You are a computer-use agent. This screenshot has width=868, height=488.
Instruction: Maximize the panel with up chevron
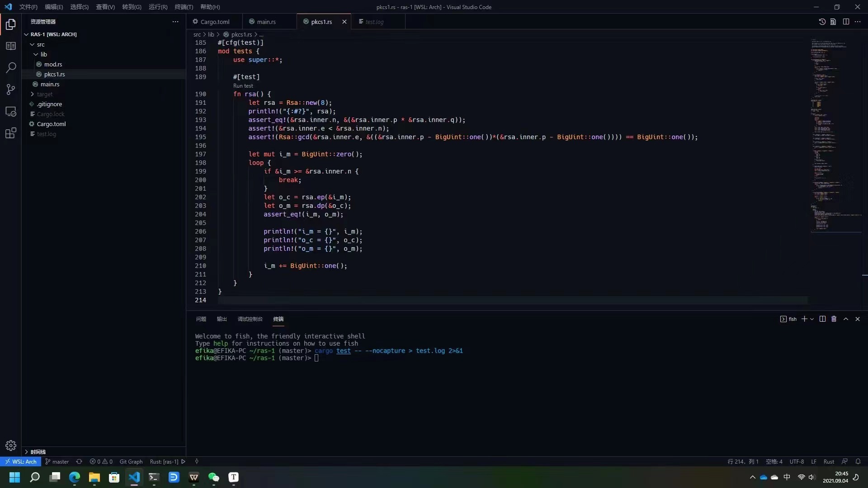(846, 319)
